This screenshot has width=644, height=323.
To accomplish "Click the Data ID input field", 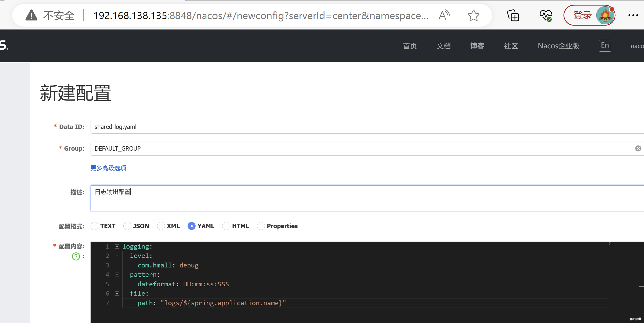I will [367, 127].
